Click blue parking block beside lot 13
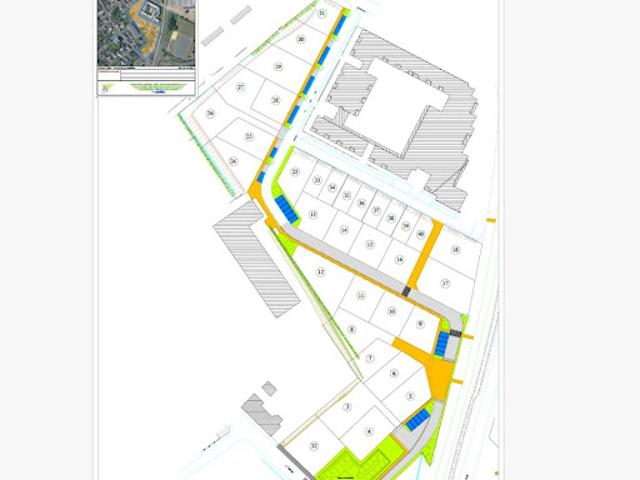 (x=287, y=209)
